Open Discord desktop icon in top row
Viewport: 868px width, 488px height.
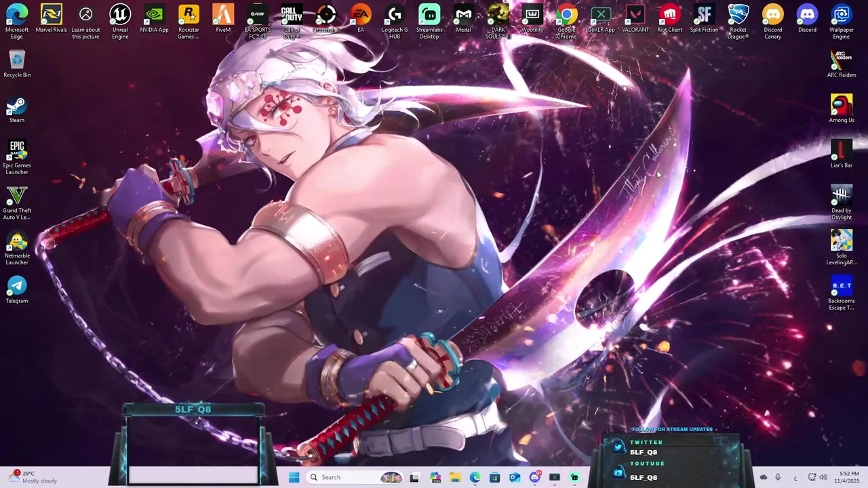click(807, 18)
